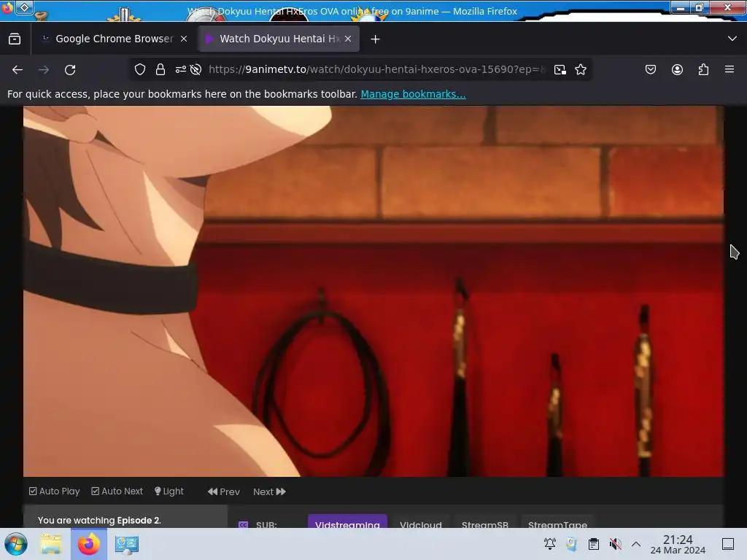This screenshot has height=560, width=747.
Task: Open picture-in-picture icon in address bar
Action: coord(560,69)
